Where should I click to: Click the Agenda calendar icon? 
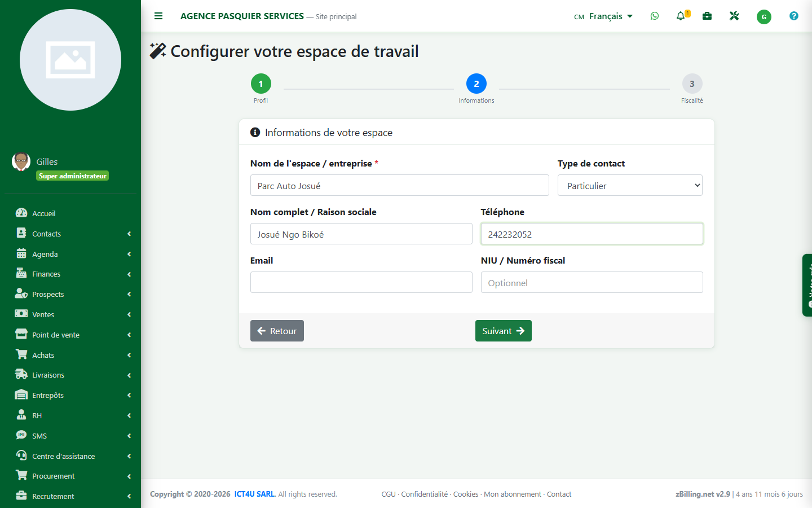pos(21,253)
